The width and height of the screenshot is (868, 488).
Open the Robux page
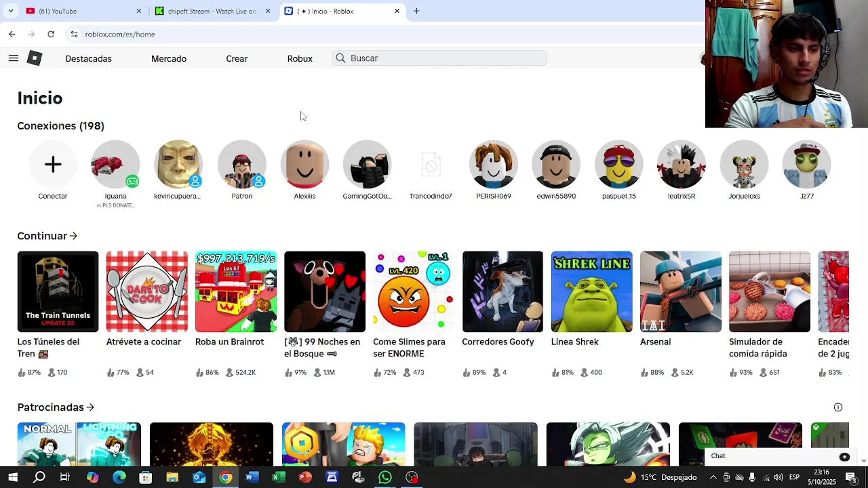point(300,59)
